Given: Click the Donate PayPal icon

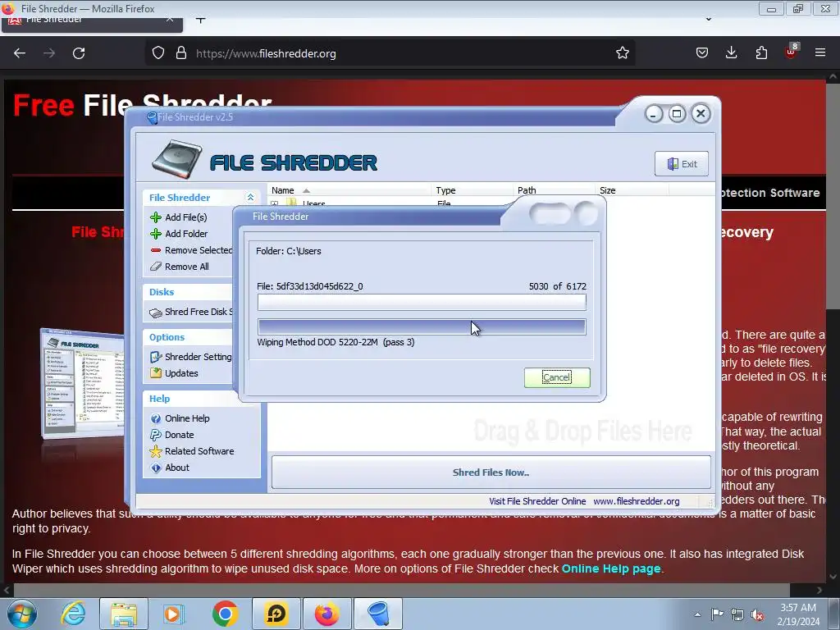Looking at the screenshot, I should click(156, 435).
